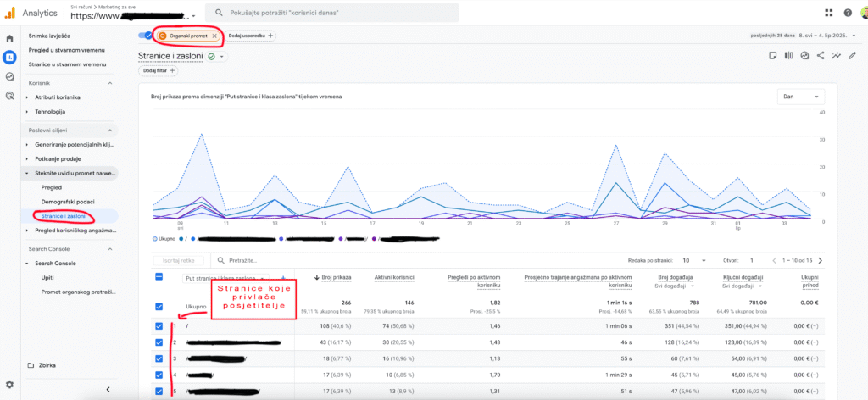Open the Home icon in left rail

pyautogui.click(x=9, y=39)
